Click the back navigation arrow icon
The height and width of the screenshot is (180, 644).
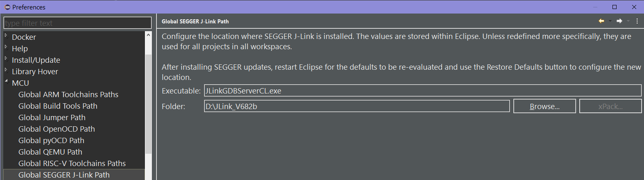click(x=601, y=21)
